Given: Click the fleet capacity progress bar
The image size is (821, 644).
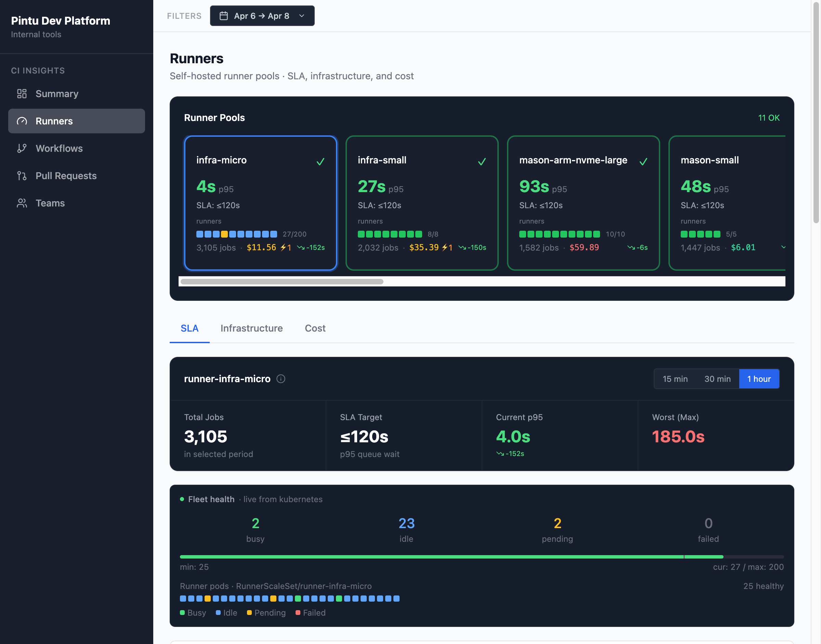Looking at the screenshot, I should (481, 556).
